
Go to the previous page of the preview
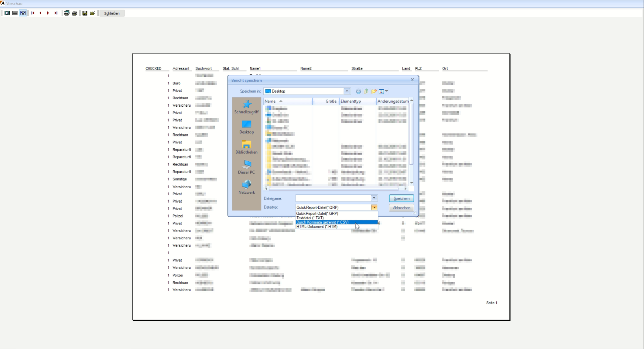point(41,13)
